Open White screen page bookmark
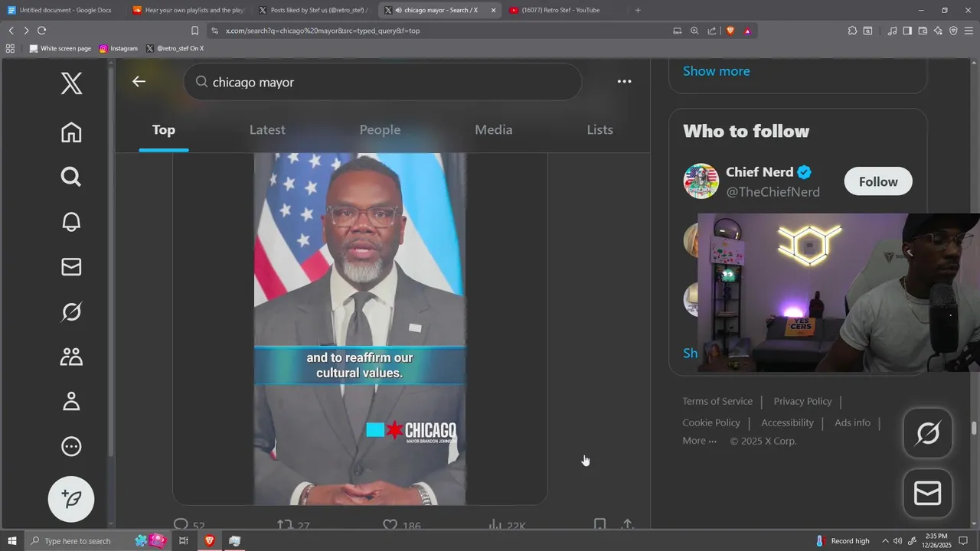Screen dimensions: 980x551 60,48
